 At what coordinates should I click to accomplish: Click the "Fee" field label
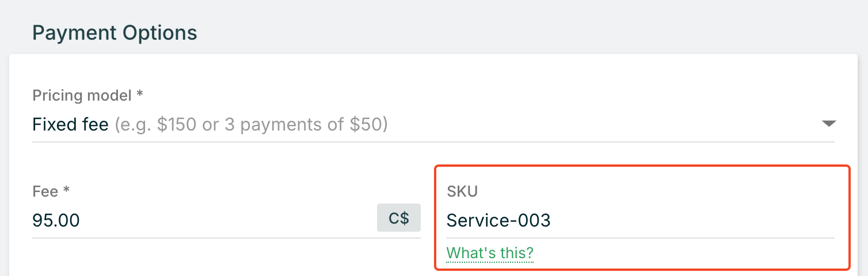point(45,191)
